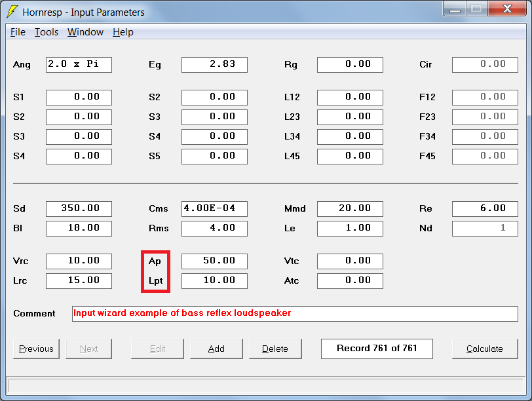Select the Cms field with 4.00E-04

pos(214,208)
